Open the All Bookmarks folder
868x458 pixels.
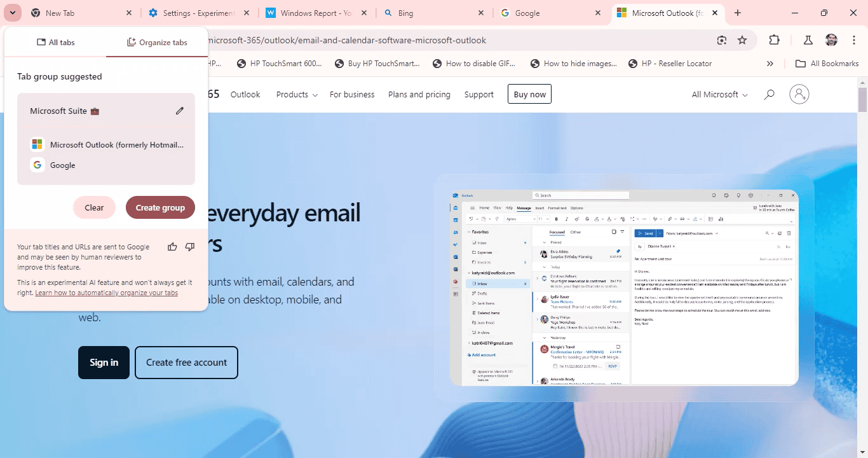point(827,64)
